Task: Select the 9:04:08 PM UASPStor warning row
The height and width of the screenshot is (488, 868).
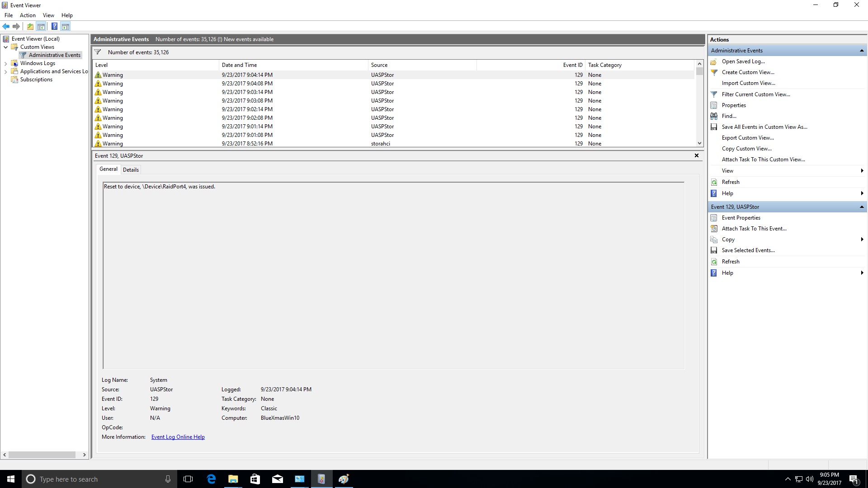Action: point(393,84)
